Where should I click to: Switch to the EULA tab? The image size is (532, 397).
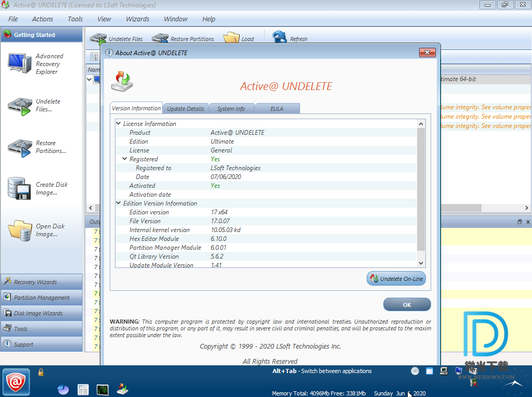277,109
